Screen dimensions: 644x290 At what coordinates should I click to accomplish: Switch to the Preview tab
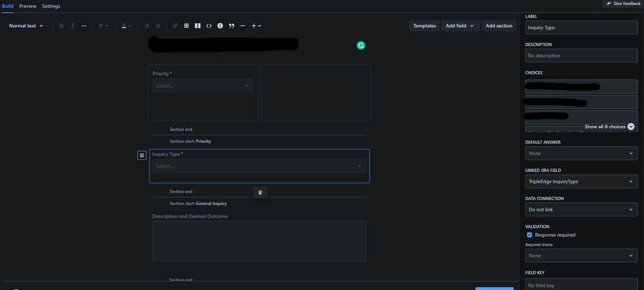[x=28, y=6]
